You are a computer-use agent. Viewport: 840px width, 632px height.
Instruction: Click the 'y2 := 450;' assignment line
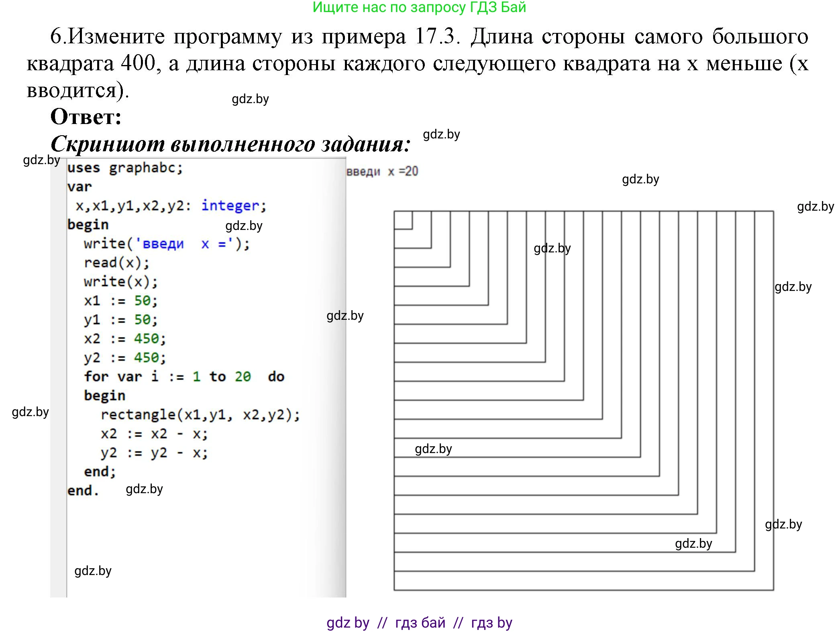tap(124, 358)
